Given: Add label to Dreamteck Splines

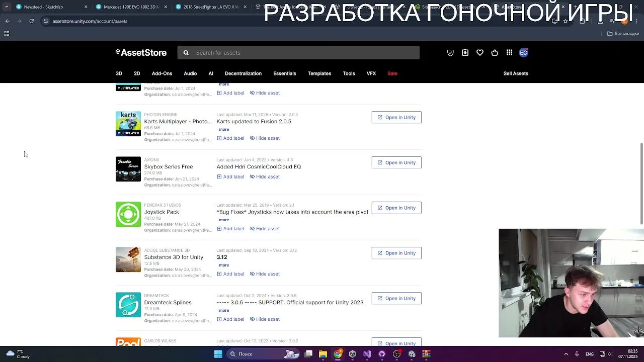Looking at the screenshot, I should (x=230, y=319).
